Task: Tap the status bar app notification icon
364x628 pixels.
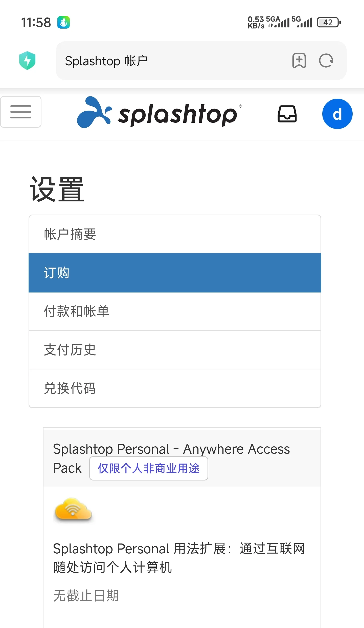Action: point(63,23)
